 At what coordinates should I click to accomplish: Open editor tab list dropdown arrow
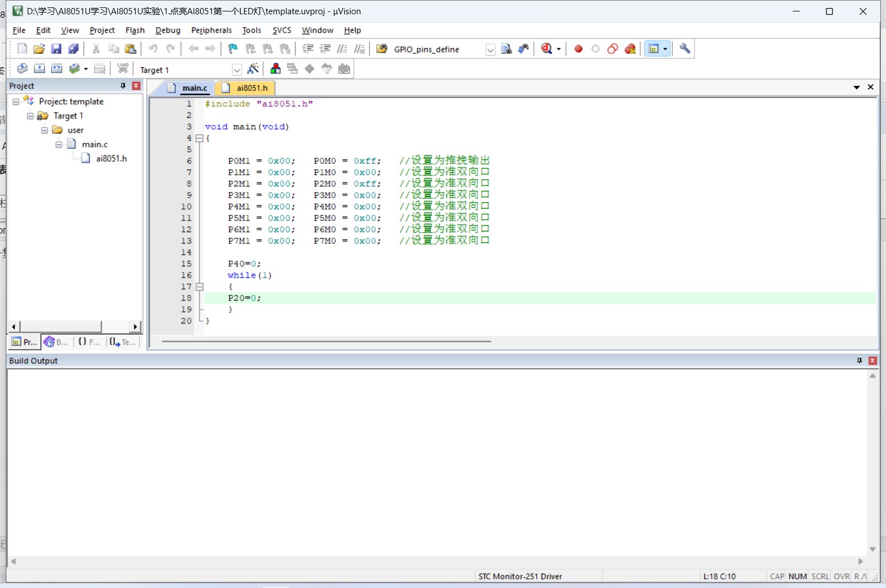pos(856,87)
